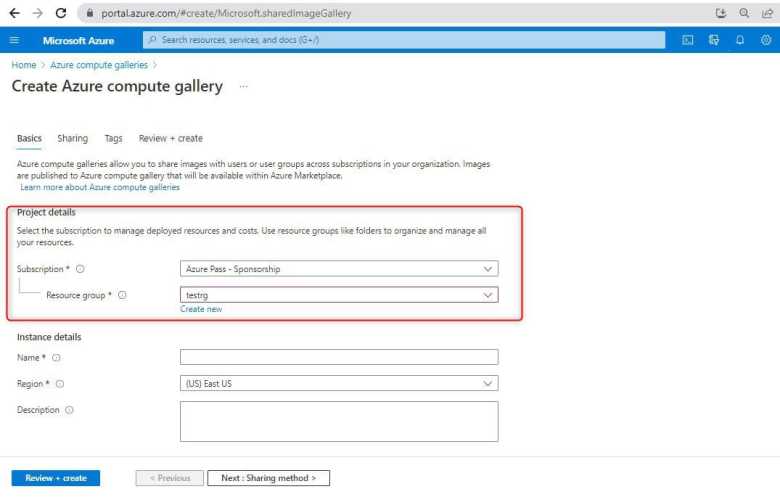Click the Project details heading
Image resolution: width=780 pixels, height=497 pixels.
(46, 212)
